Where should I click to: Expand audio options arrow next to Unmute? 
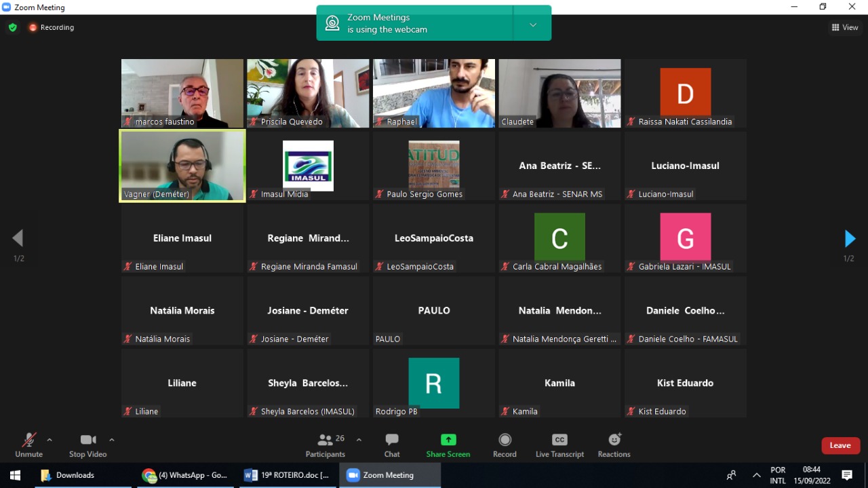point(50,440)
